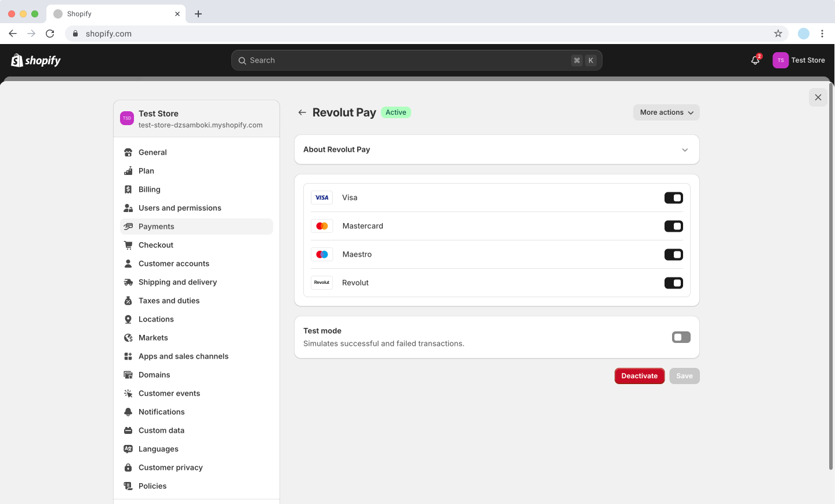
Task: Click the Policies icon
Action: point(128,486)
